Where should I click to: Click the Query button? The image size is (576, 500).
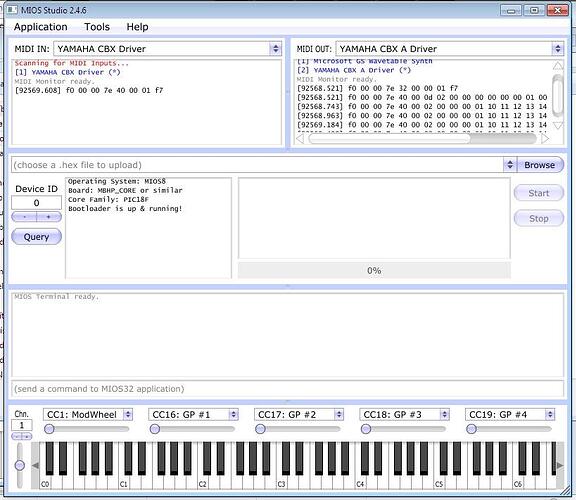click(x=36, y=237)
